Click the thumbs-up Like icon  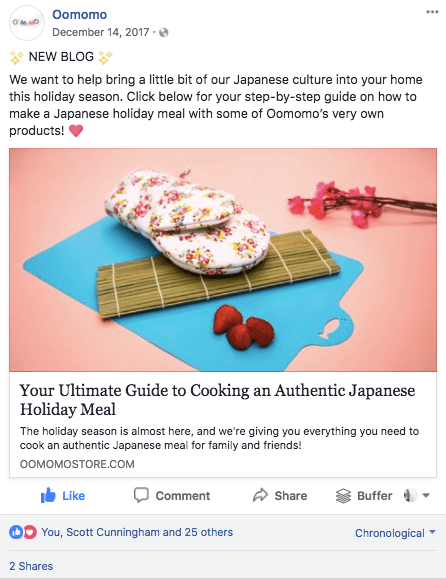click(48, 495)
